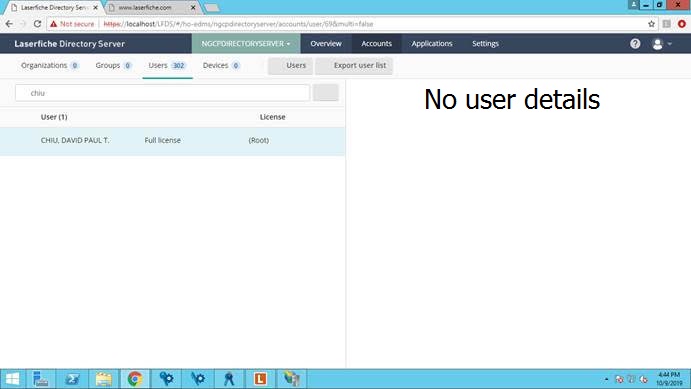Switch to the Organizations tab
The image size is (691, 389).
[x=49, y=66]
